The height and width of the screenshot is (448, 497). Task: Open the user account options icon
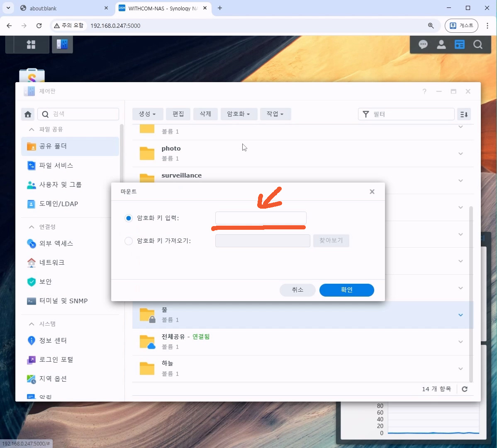441,44
